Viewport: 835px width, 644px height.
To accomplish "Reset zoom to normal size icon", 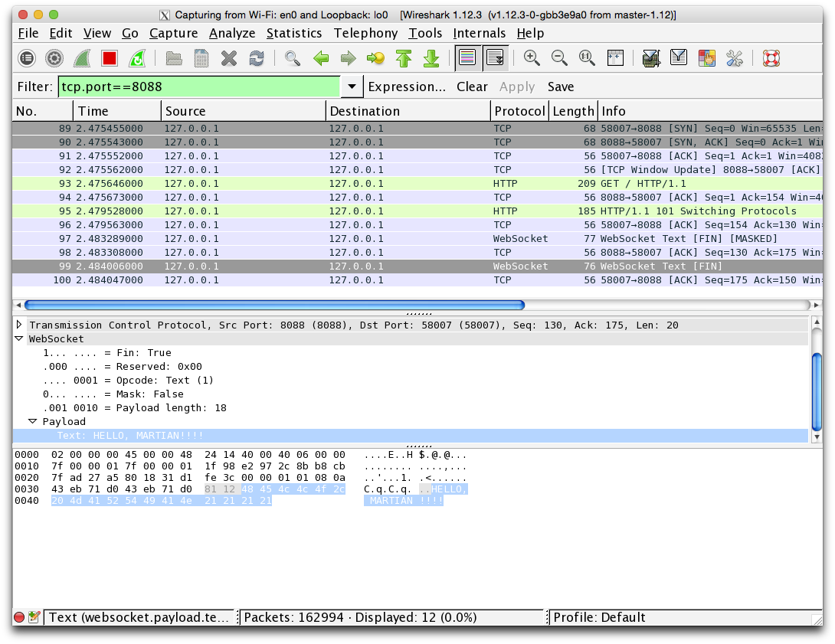I will tap(587, 58).
